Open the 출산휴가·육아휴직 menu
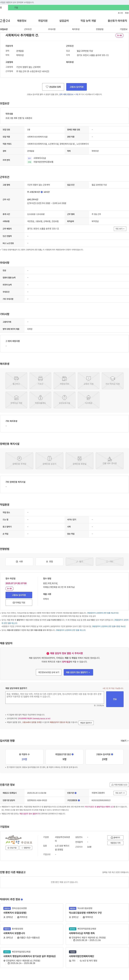 (118, 21)
